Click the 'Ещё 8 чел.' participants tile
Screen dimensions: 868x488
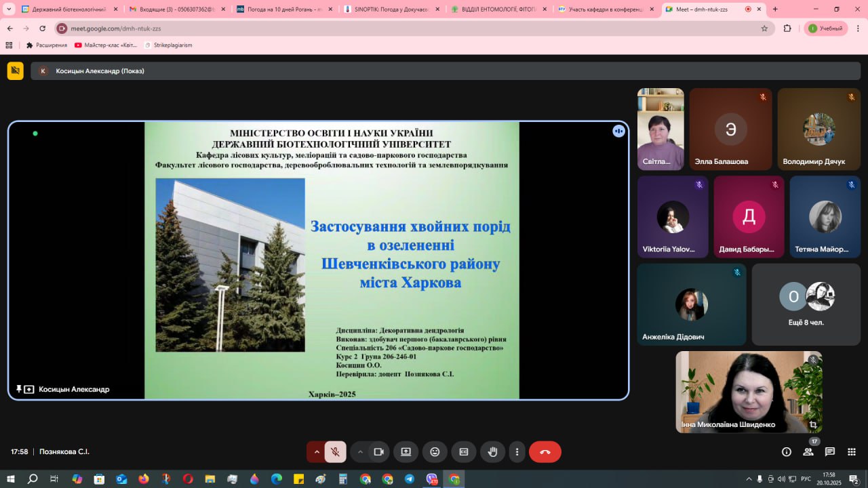(806, 304)
